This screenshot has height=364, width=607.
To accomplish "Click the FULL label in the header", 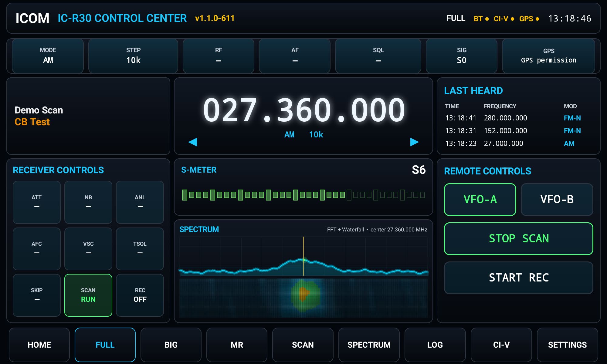I will click(456, 19).
